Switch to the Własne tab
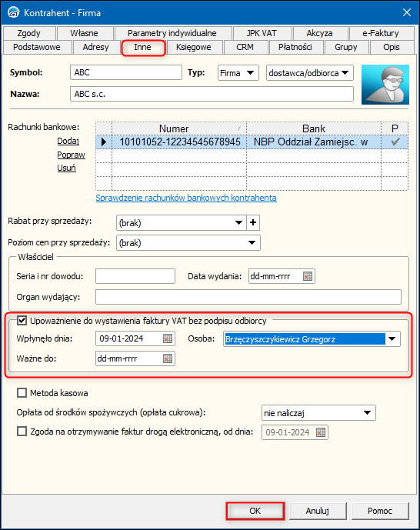Viewport: 420px width, 530px height. point(85,33)
